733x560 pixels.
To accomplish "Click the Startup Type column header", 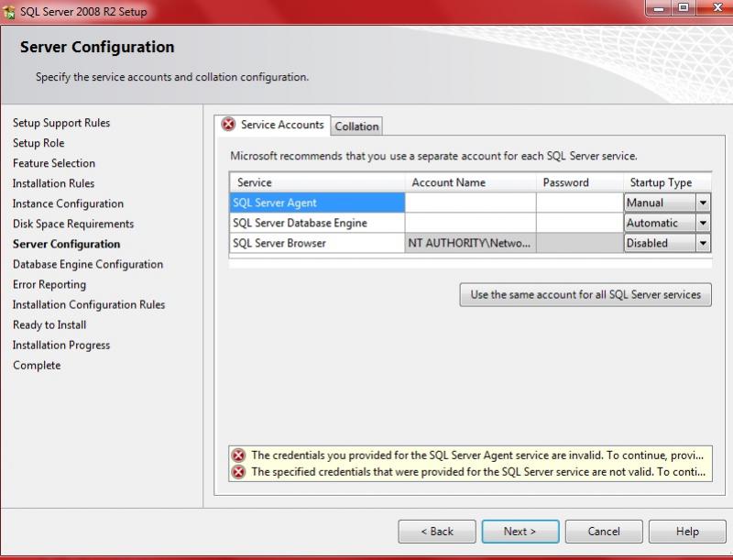I will tap(668, 182).
